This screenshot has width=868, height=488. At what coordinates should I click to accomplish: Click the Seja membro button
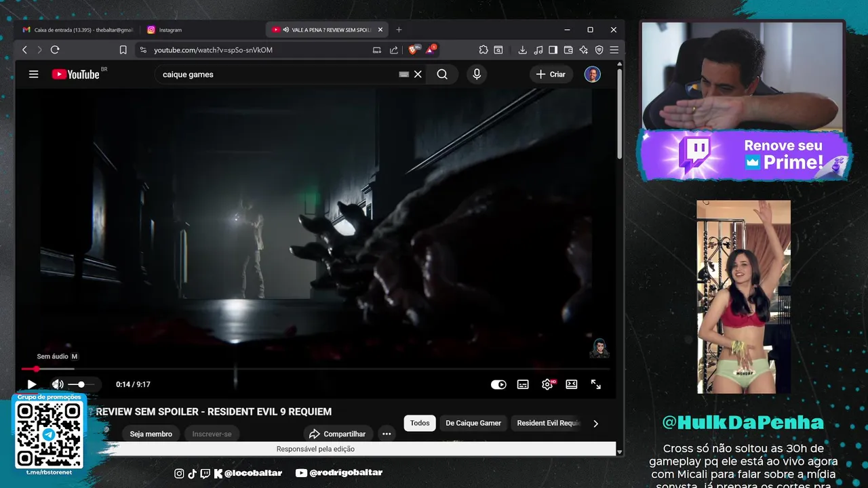tap(151, 434)
